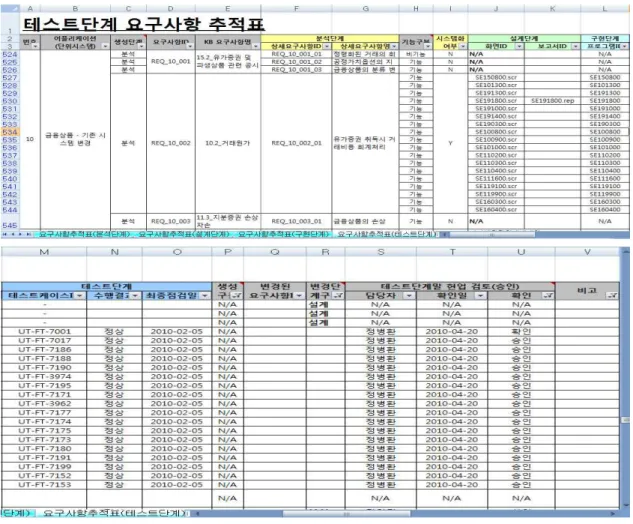The width and height of the screenshot is (633, 524).
Task: Open the active filter icon on 확인 column
Action: (548, 296)
